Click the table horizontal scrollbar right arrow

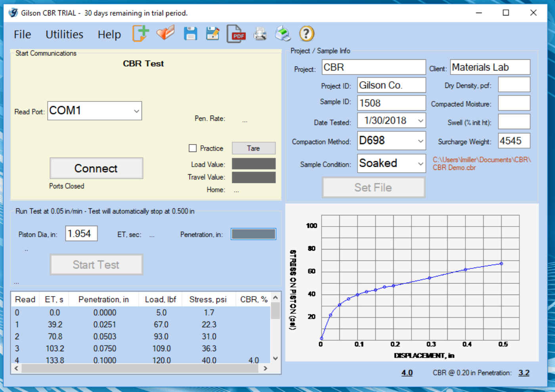265,368
